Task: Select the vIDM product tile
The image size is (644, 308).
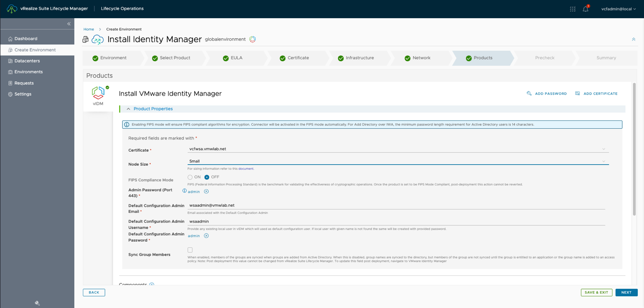Action: pyautogui.click(x=98, y=97)
